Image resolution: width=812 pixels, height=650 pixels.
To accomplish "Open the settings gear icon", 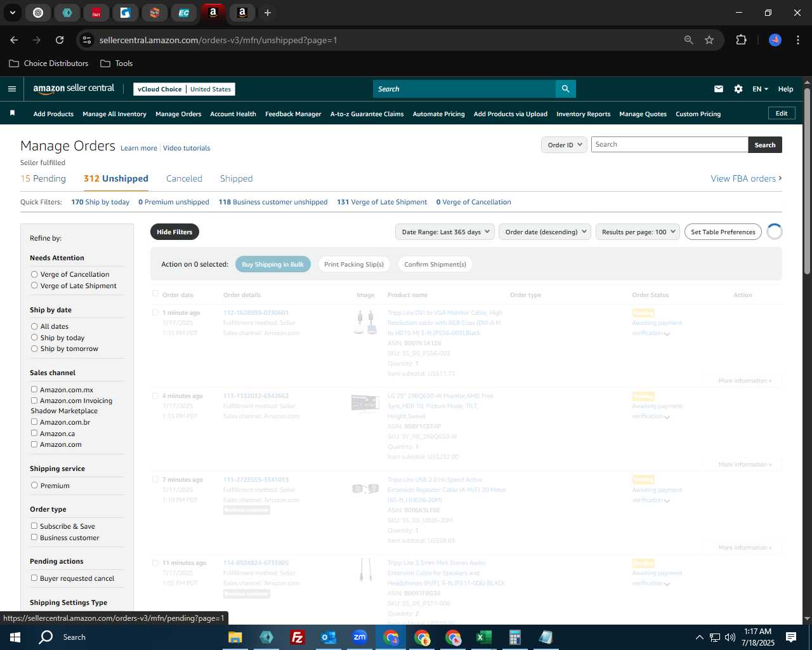I will click(x=738, y=89).
